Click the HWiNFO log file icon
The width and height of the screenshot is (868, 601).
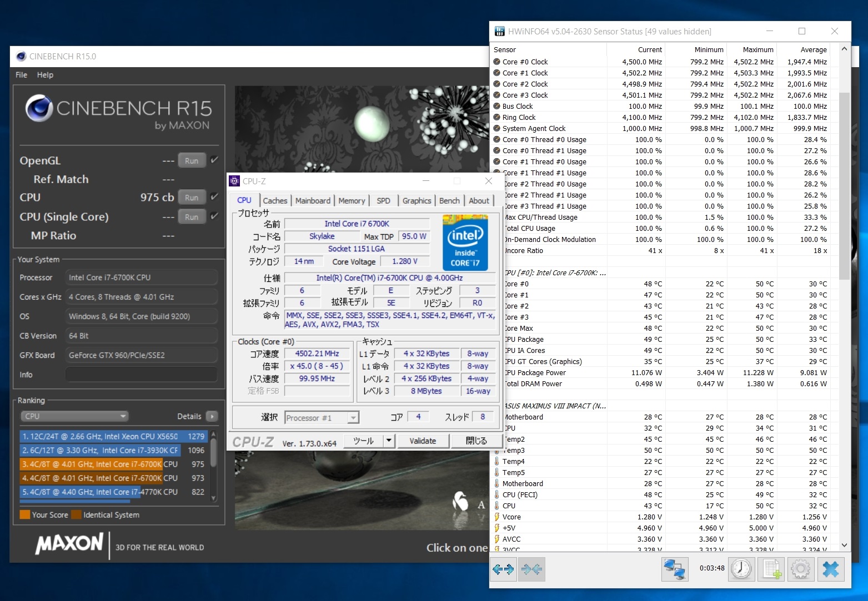pyautogui.click(x=772, y=569)
